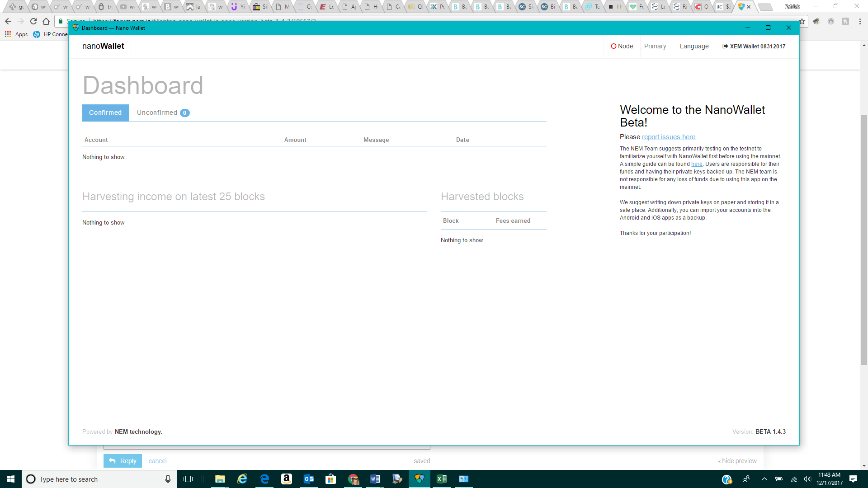
Task: Open Microsoft Store from taskbar
Action: pos(331,479)
